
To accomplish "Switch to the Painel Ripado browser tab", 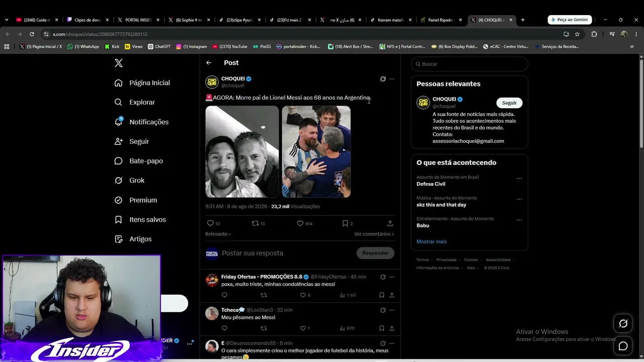I will pyautogui.click(x=440, y=20).
